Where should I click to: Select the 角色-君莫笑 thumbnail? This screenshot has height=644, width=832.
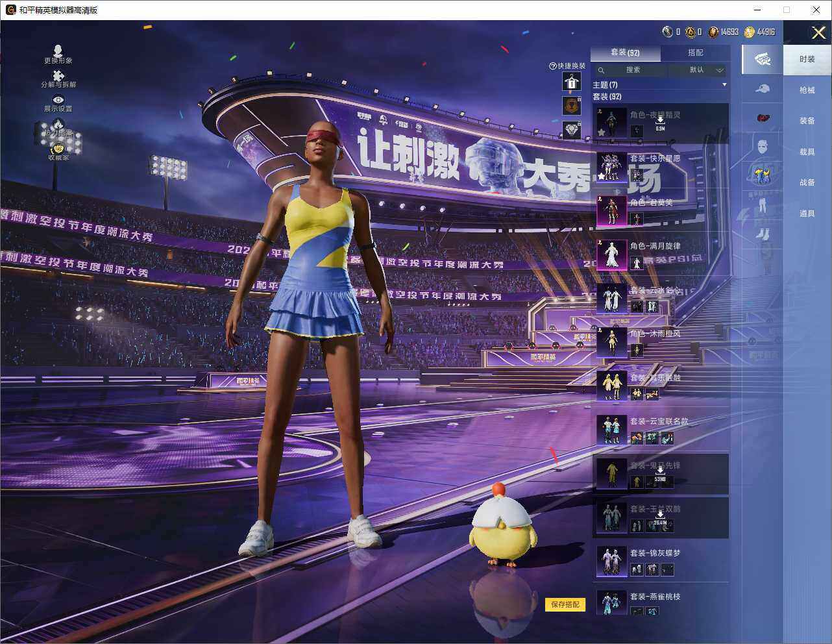(611, 211)
